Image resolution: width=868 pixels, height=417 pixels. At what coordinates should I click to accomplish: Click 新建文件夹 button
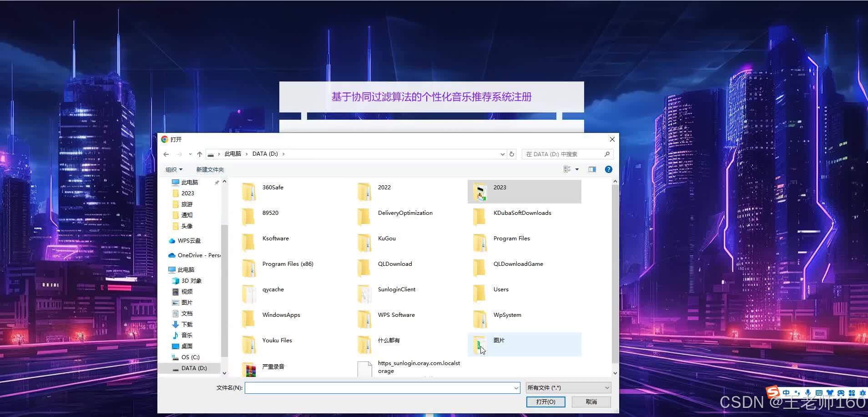coord(210,169)
